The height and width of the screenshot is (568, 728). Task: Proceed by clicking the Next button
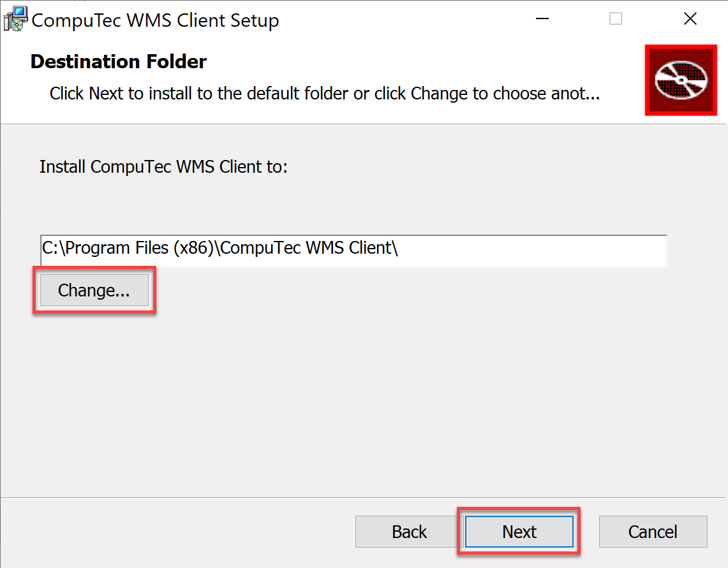pyautogui.click(x=519, y=532)
